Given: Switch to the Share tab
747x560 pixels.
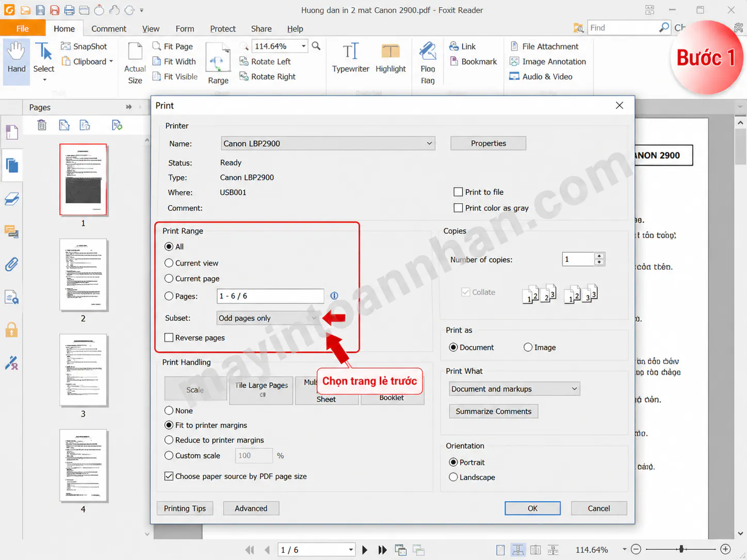Looking at the screenshot, I should point(262,29).
